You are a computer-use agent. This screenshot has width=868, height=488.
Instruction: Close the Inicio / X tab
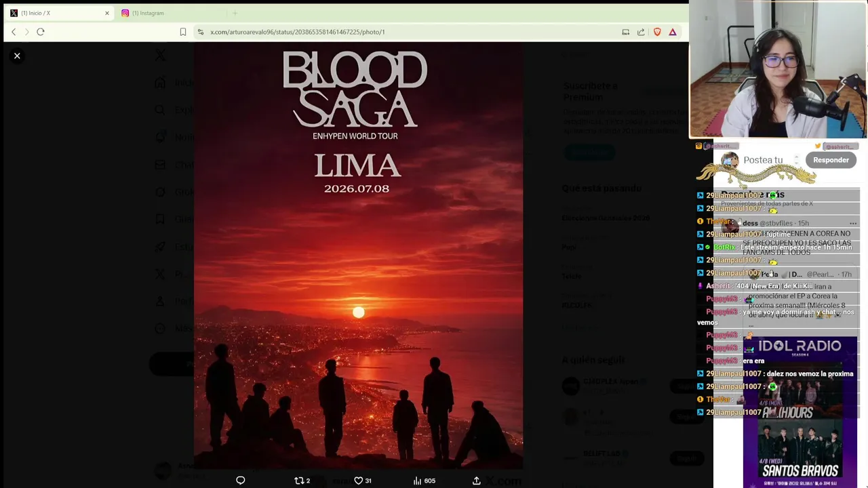point(106,13)
